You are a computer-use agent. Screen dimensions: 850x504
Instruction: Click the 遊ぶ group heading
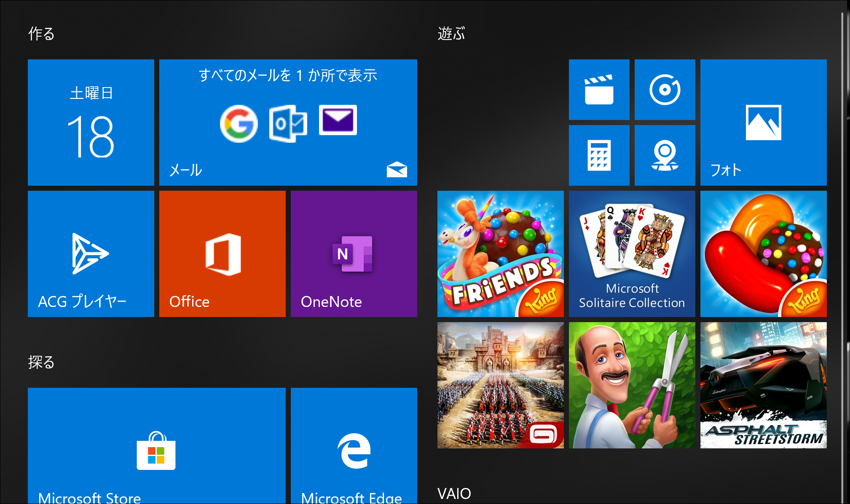pyautogui.click(x=451, y=34)
